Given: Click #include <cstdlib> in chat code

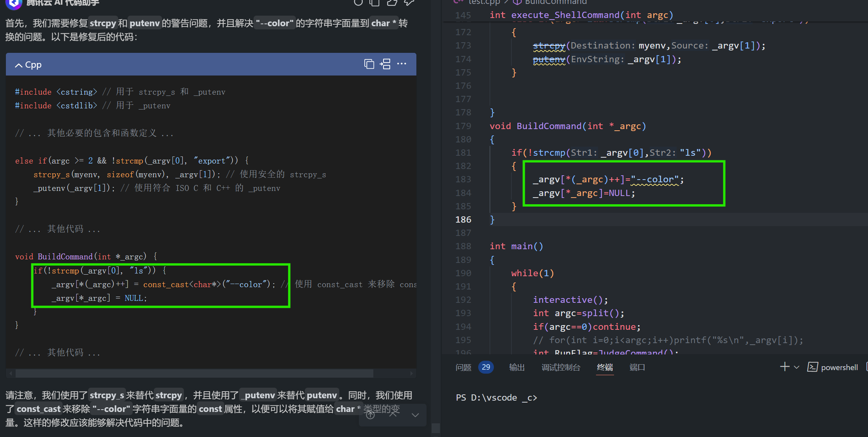Looking at the screenshot, I should [x=56, y=106].
